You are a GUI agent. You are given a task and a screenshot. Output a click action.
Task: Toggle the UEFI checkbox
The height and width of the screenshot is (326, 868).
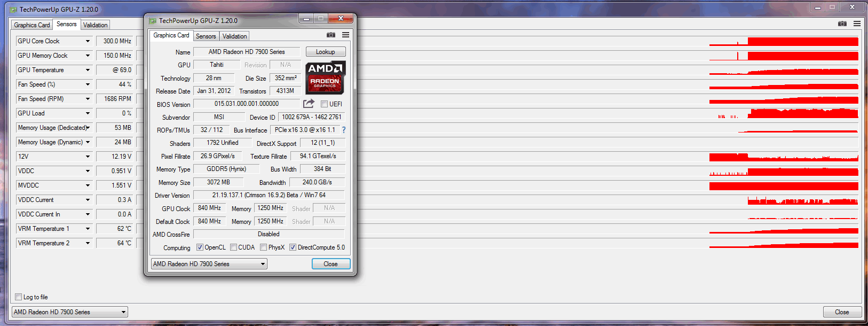[324, 104]
